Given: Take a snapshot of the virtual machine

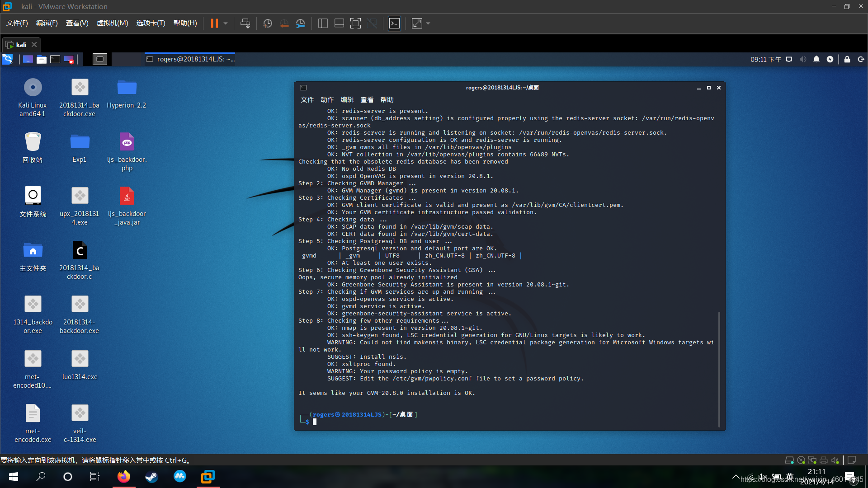Looking at the screenshot, I should coord(268,23).
